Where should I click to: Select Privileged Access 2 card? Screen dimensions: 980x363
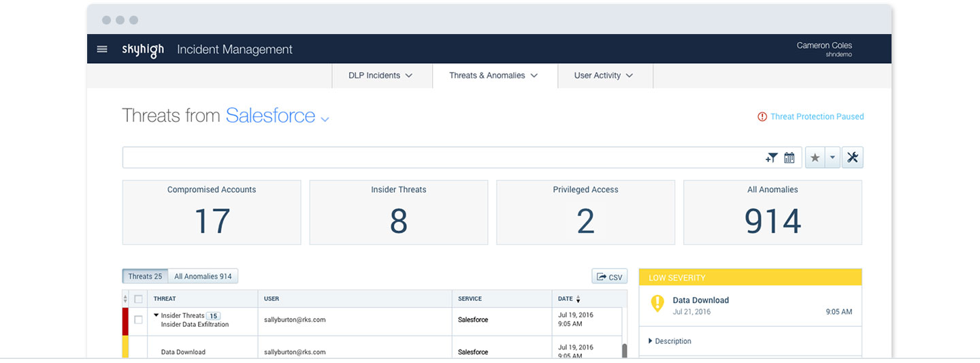tap(586, 212)
